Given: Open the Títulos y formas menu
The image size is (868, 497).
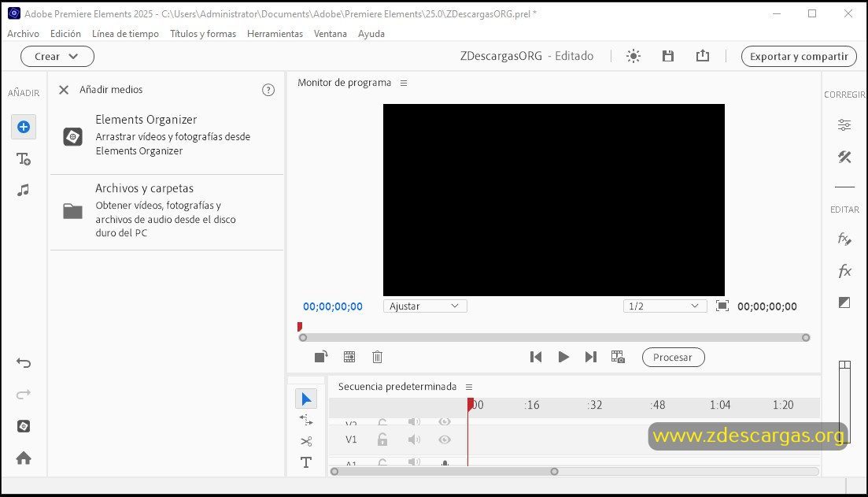Looking at the screenshot, I should tap(202, 34).
